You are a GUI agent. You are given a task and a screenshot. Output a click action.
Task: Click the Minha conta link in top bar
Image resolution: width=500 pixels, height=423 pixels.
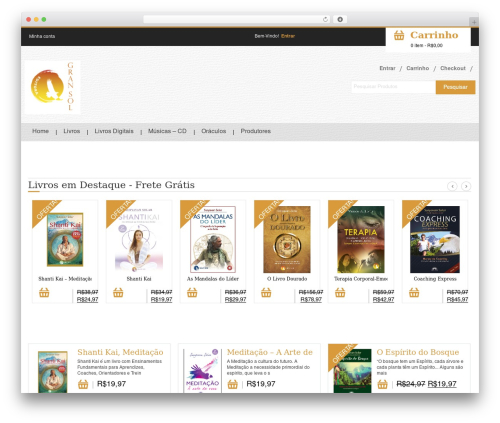pyautogui.click(x=42, y=36)
